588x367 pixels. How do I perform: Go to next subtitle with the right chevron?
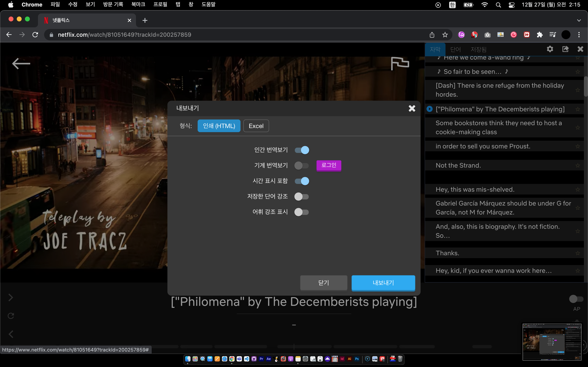coord(11,297)
